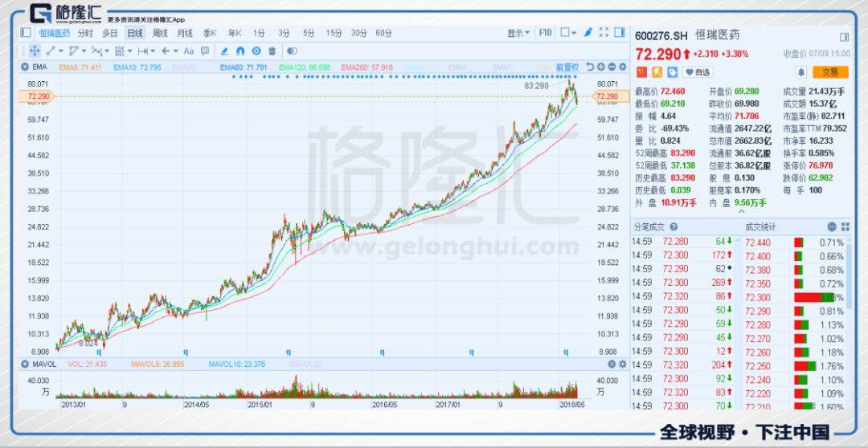This screenshot has width=868, height=448.
Task: Click the price alert bell icon
Action: pos(800,72)
